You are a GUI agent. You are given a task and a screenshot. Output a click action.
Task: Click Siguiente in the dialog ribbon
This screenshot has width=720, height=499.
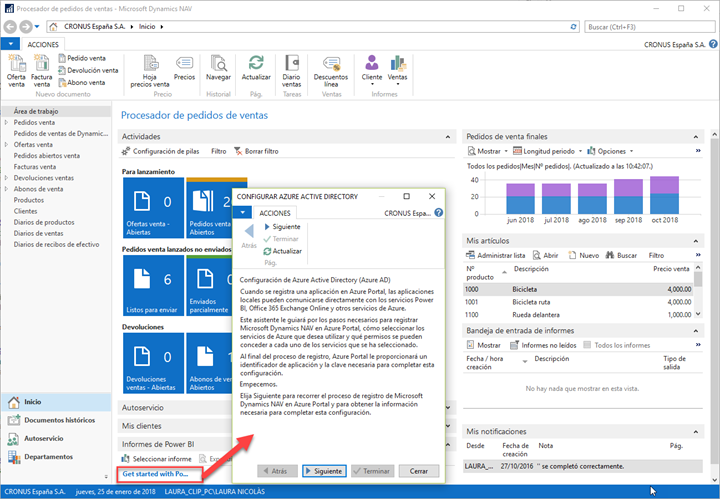[282, 227]
